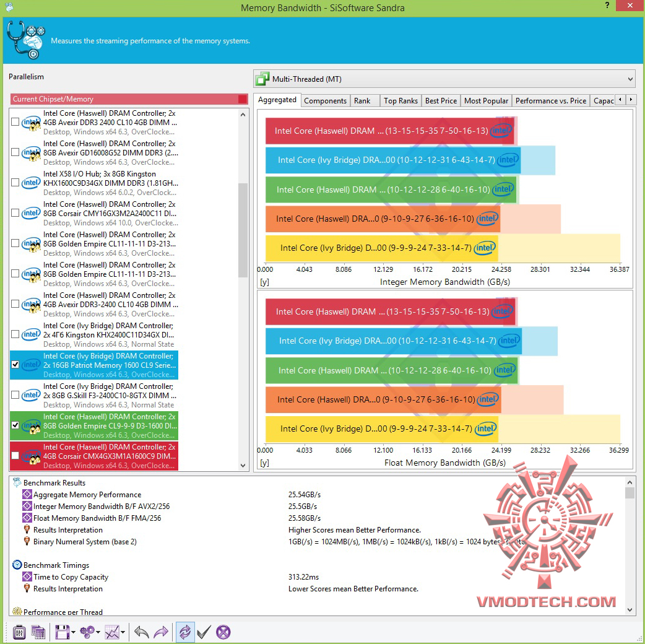
Task: Check the 8GB Corsair CMY16GX3M2A2400C11 entry
Action: point(15,213)
